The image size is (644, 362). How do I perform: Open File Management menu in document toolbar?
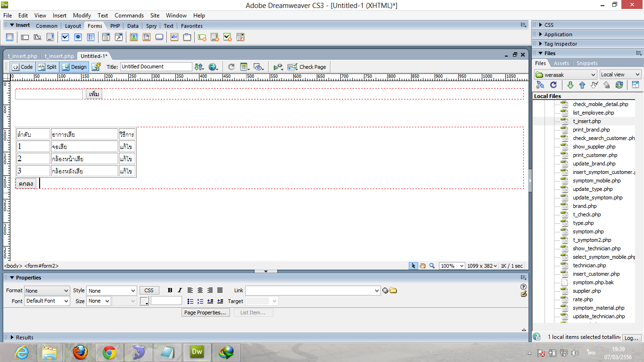pos(199,67)
